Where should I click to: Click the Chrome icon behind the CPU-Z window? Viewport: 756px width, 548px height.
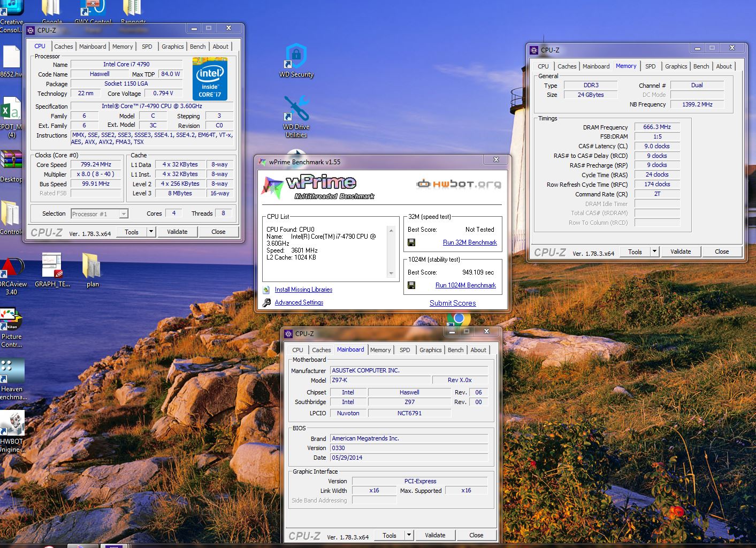(x=459, y=319)
